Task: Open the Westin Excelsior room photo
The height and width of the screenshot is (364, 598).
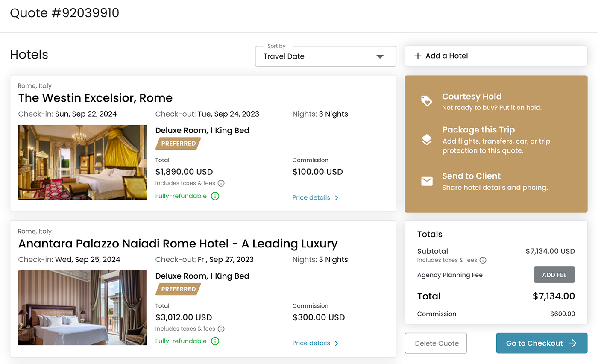Action: point(82,162)
